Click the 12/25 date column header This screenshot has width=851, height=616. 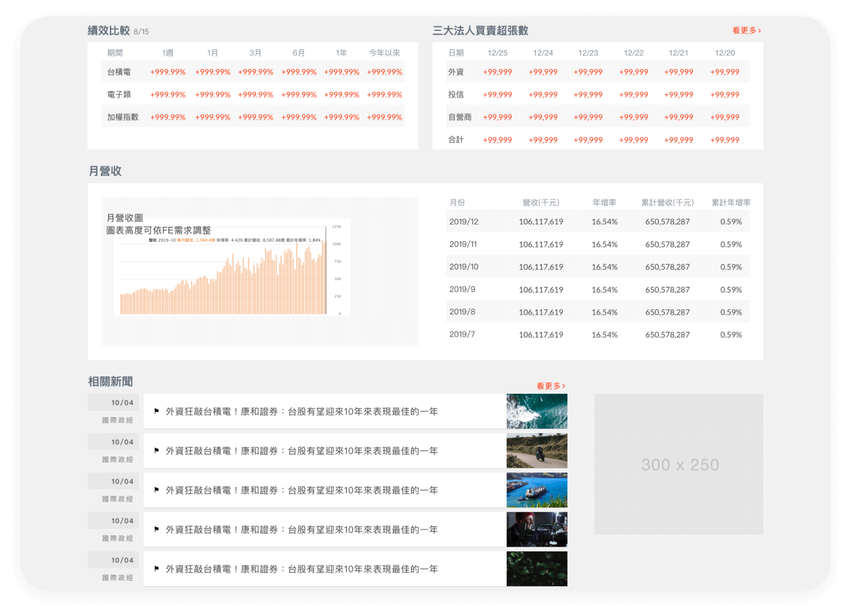point(497,53)
